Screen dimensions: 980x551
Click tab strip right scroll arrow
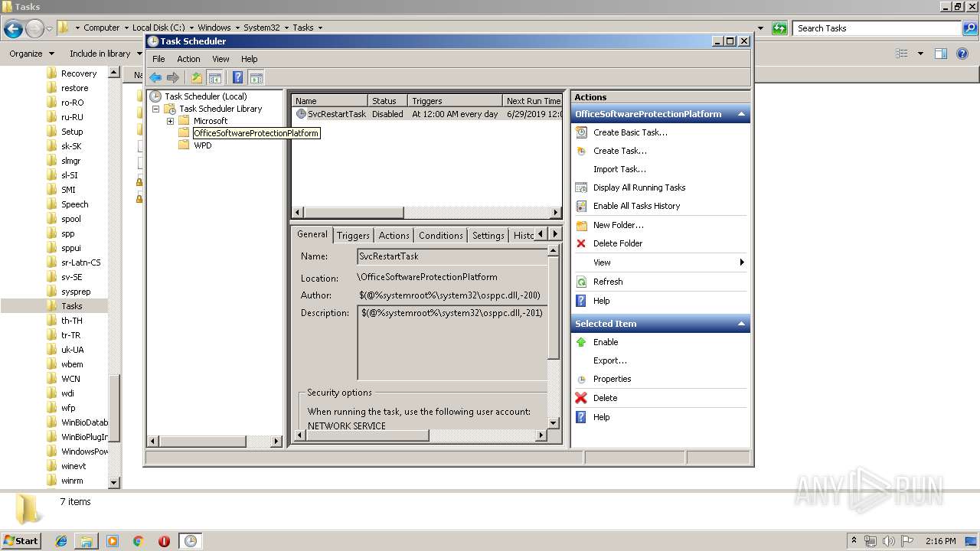pos(556,234)
